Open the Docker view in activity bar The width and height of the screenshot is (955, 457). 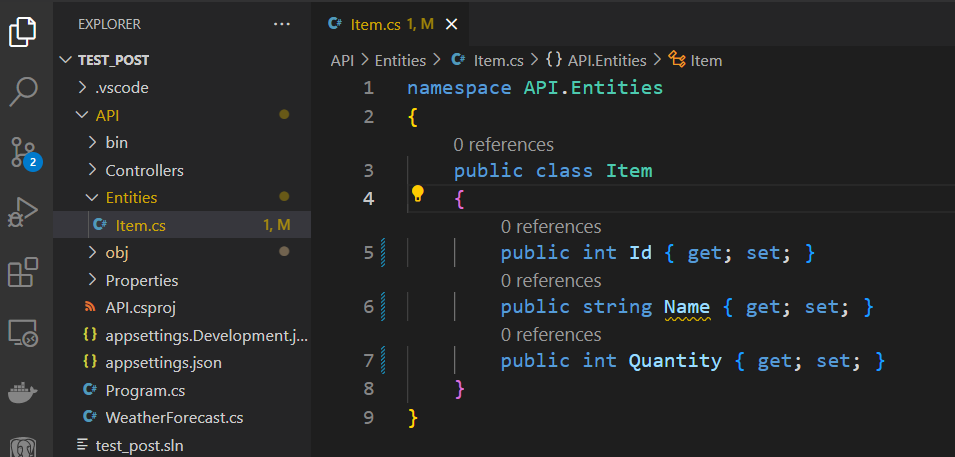[23, 392]
